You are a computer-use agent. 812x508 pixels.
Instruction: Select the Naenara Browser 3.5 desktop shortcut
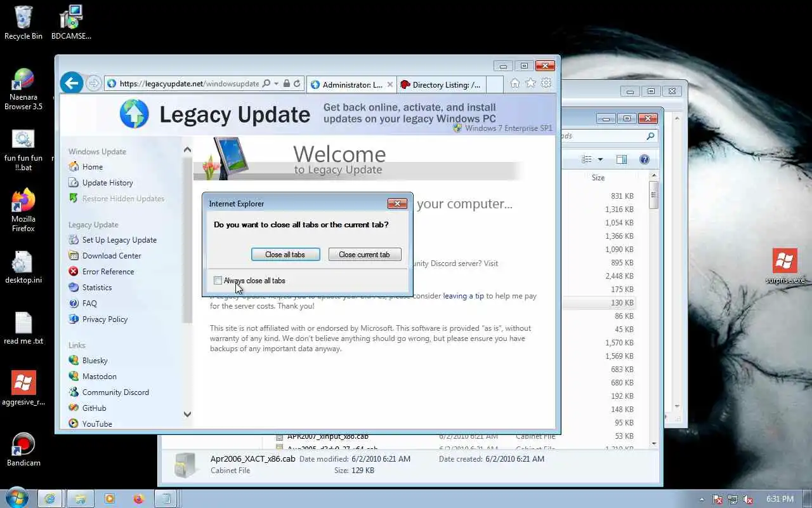[x=23, y=89]
